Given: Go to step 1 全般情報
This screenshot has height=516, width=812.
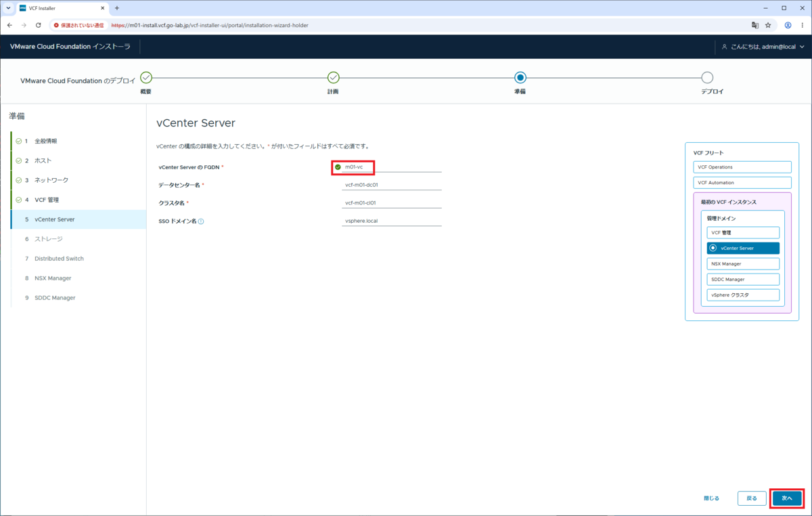Looking at the screenshot, I should coord(78,141).
